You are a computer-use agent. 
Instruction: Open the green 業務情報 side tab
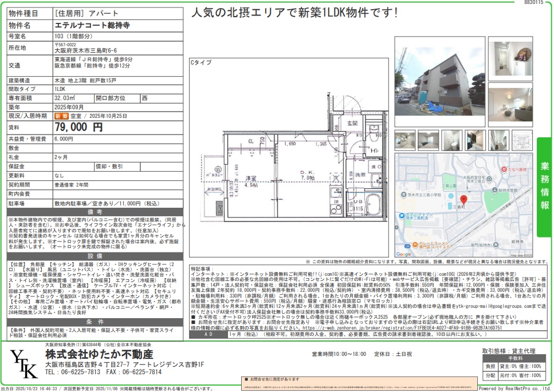544,187
